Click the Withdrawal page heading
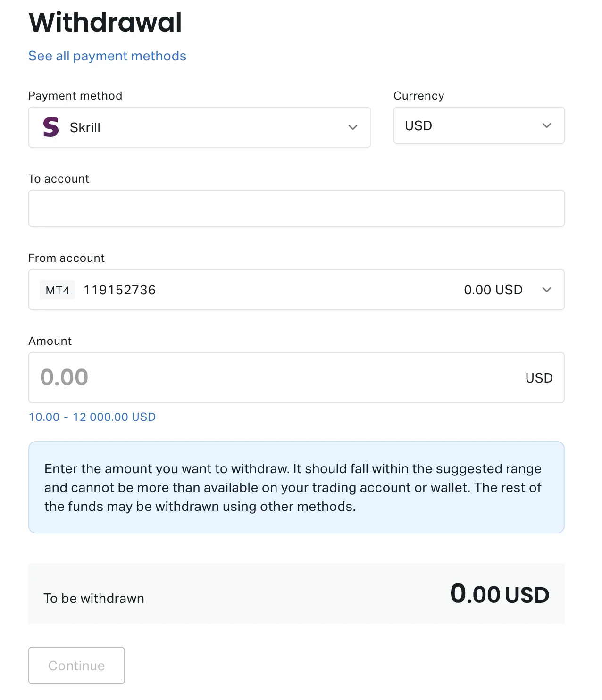This screenshot has width=602, height=700. point(105,22)
